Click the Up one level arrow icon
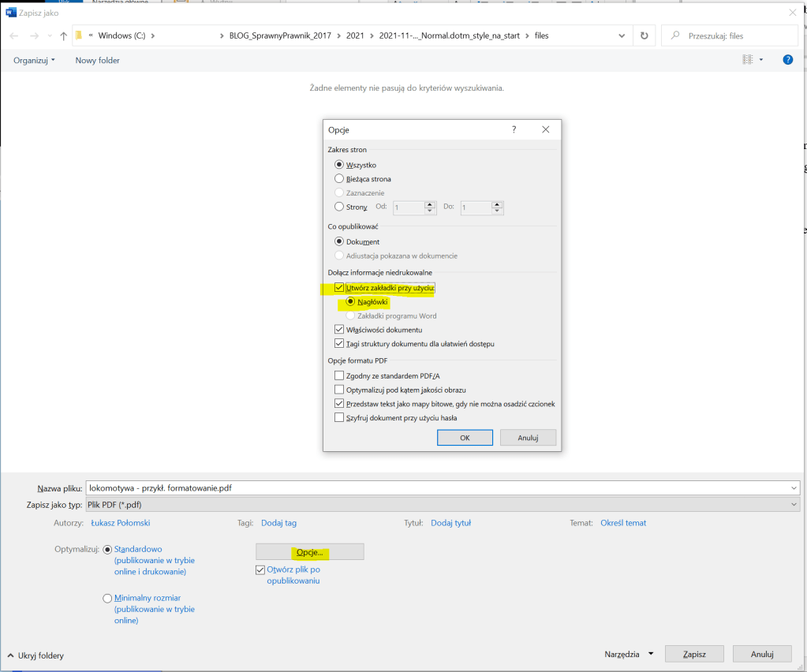807x672 pixels. click(x=64, y=36)
